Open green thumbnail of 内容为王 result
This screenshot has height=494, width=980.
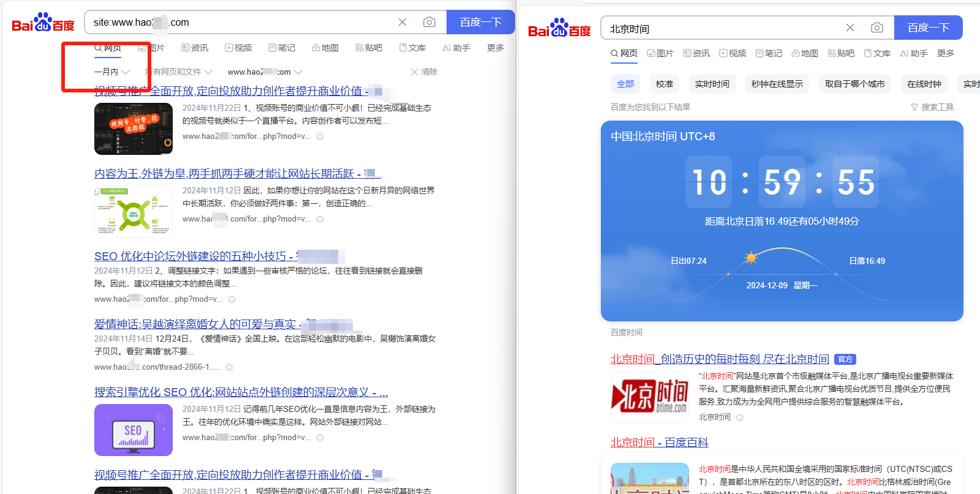click(x=134, y=212)
